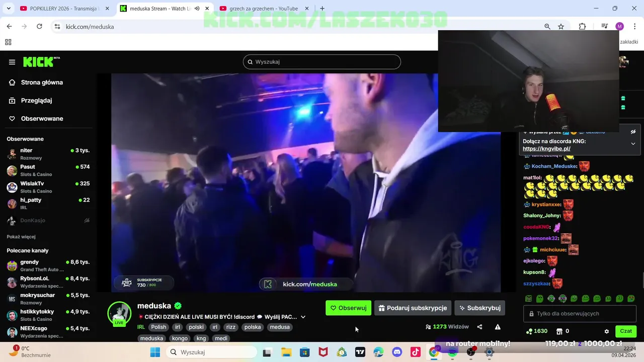Screen dimensions: 644x362
Task: Open the share stream icon
Action: tap(479, 327)
